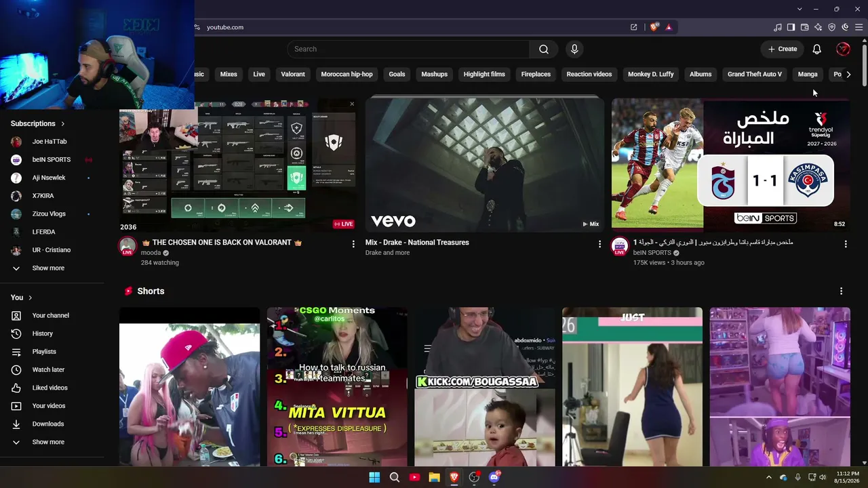
Task: Open the browser tab search dropdown
Action: [800, 9]
